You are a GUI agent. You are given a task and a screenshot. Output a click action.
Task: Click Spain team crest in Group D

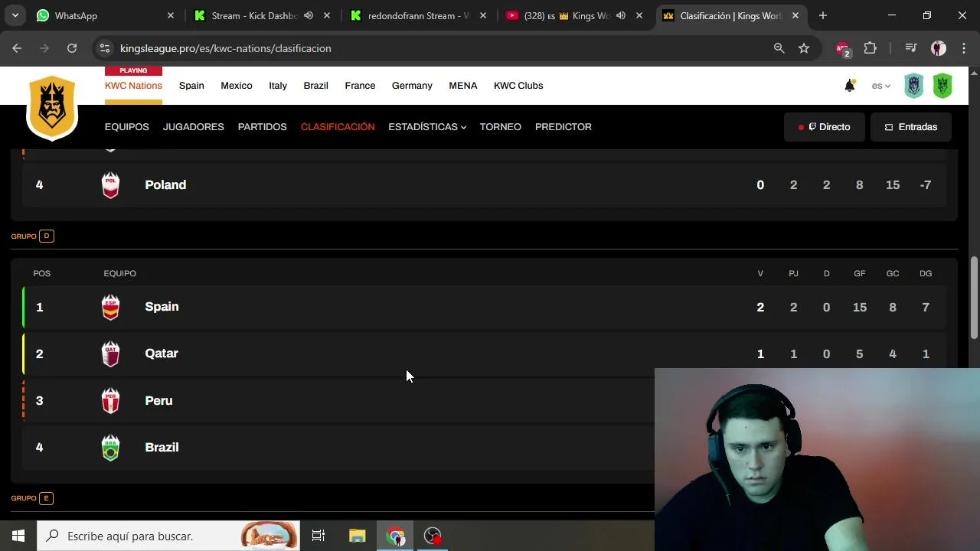click(x=111, y=307)
